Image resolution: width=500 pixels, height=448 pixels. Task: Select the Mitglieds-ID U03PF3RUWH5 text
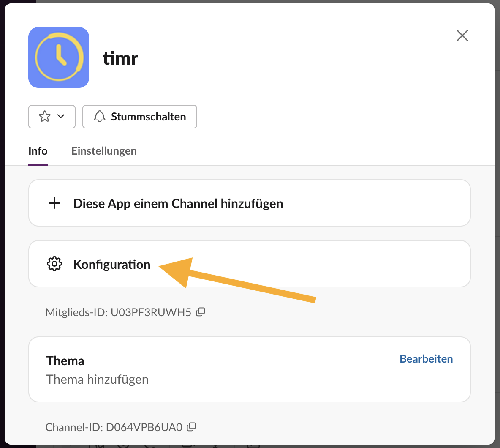coord(118,312)
